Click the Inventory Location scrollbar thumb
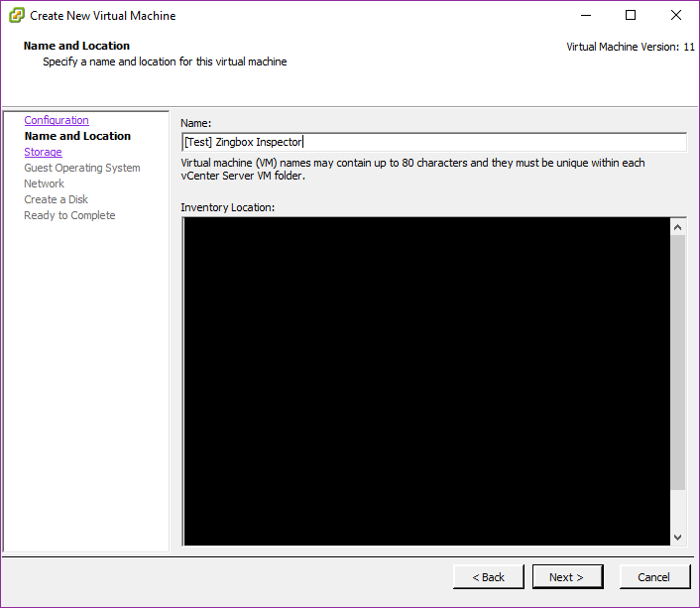This screenshot has height=608, width=700. click(677, 362)
